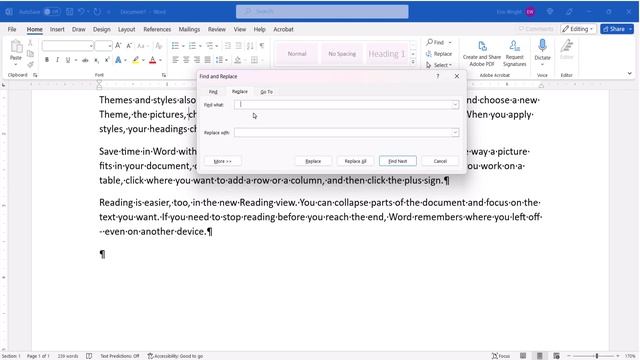
Task: Switch to the Design ribbon tab
Action: click(102, 29)
